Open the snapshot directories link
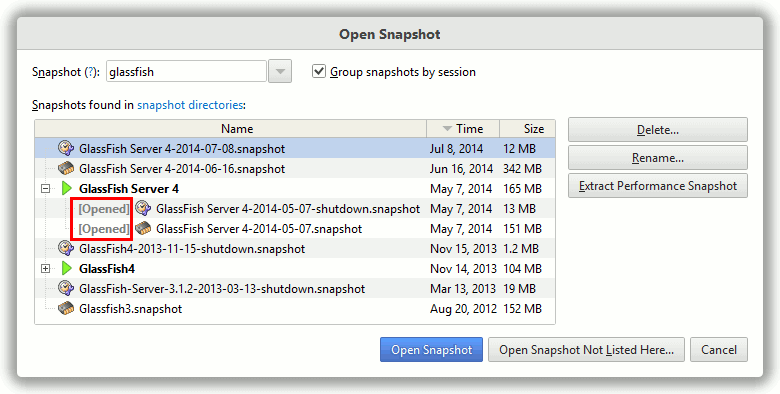This screenshot has height=394, width=780. pyautogui.click(x=190, y=105)
